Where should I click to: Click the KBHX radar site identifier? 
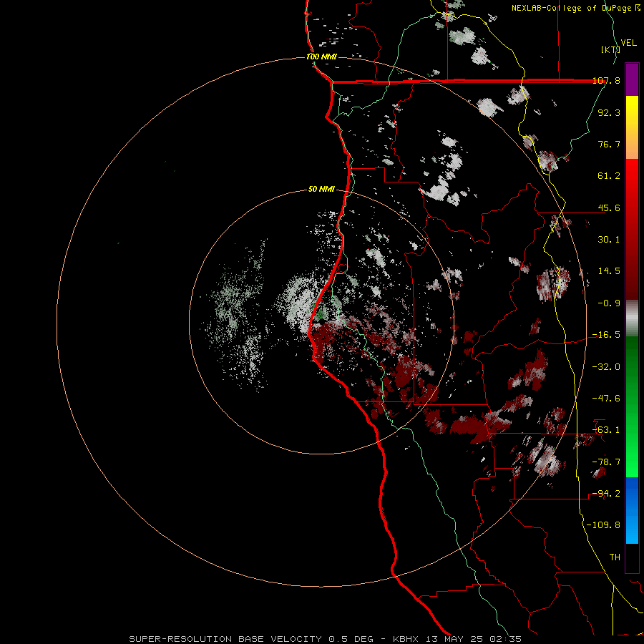406,639
